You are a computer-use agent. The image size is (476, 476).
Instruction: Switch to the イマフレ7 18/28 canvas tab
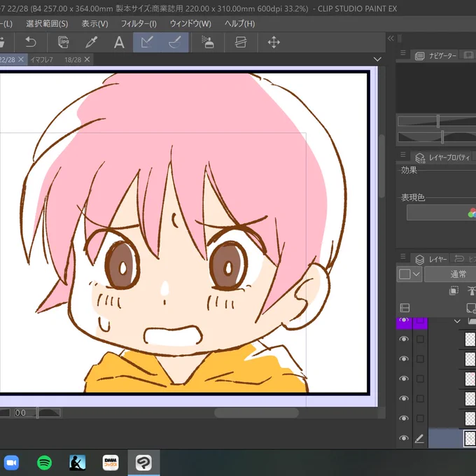[x=56, y=59]
